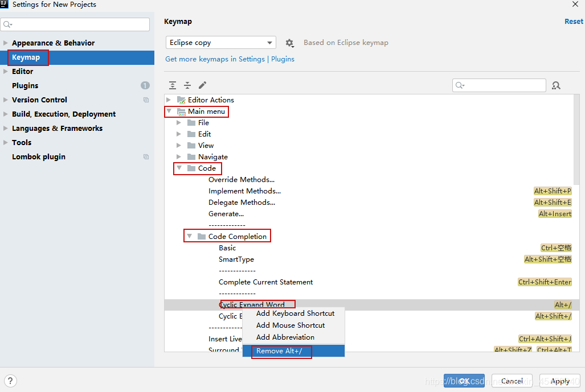Click the Alt+Shift+P shortcut label
Viewport: 585px width, 392px height.
[x=553, y=191]
